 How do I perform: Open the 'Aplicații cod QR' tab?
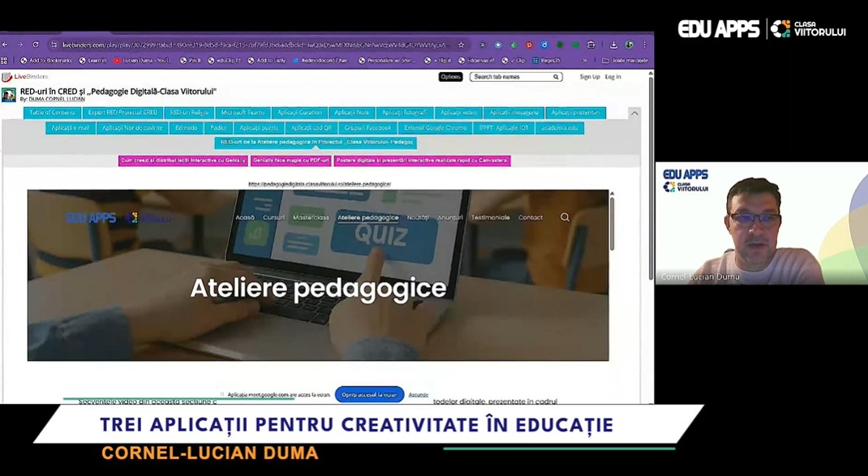tap(312, 128)
